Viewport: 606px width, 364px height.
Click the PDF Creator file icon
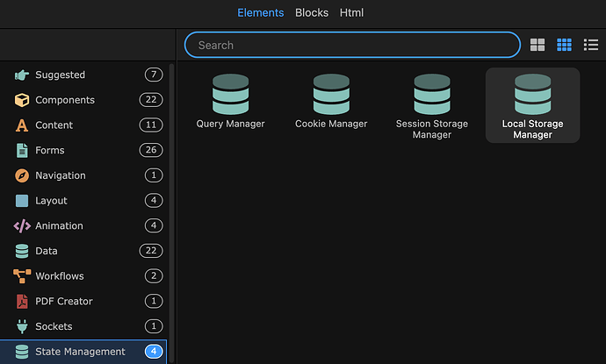click(22, 301)
